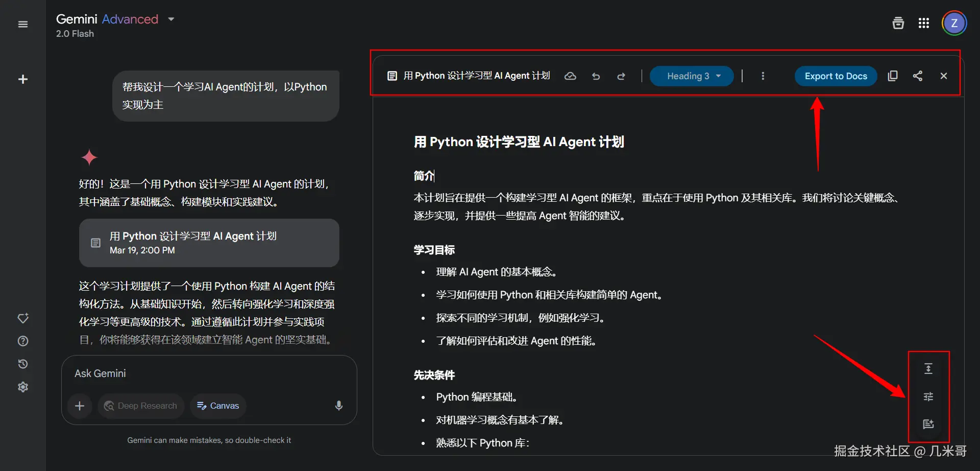Click the canvas main title heading
The width and height of the screenshot is (980, 471).
(x=519, y=142)
